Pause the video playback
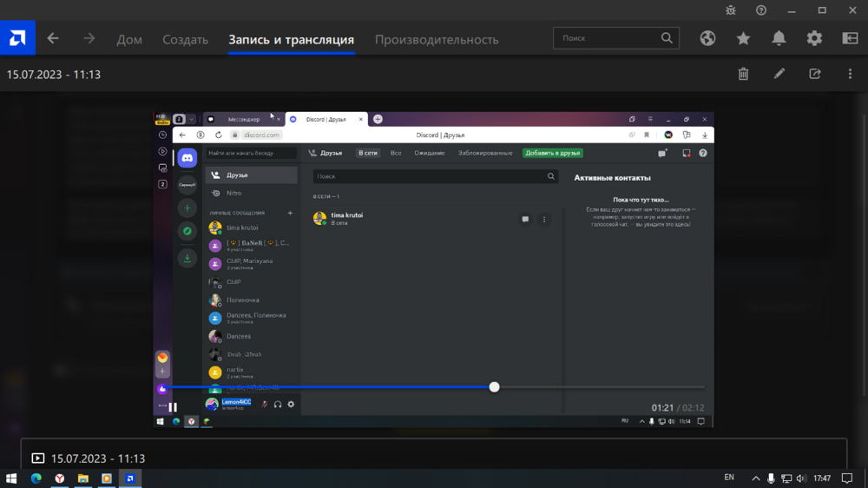 tap(173, 408)
